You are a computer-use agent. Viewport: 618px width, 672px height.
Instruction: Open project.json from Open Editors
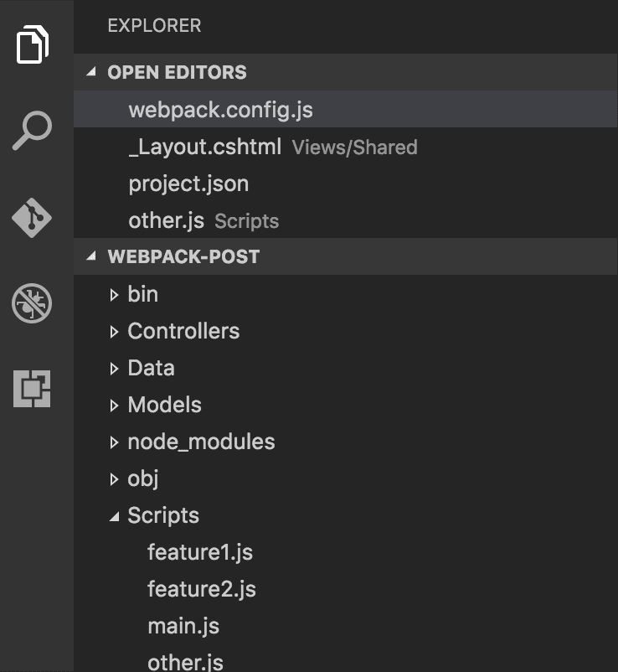[x=180, y=184]
